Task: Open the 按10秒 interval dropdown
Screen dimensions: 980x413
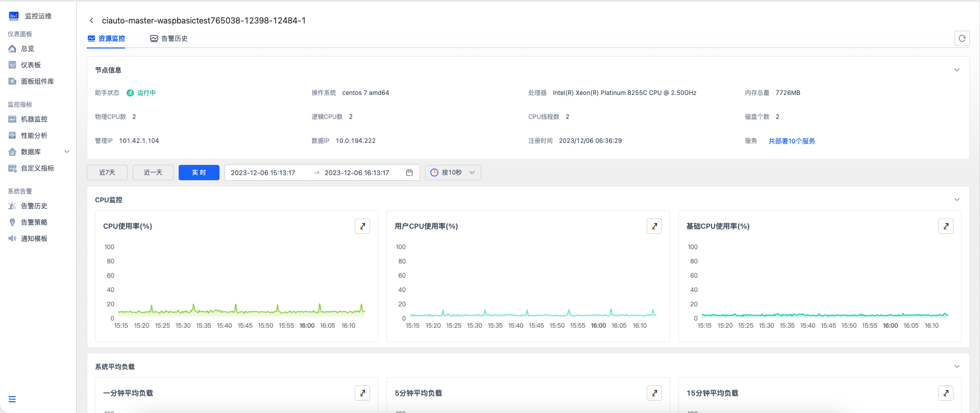Action: [453, 173]
